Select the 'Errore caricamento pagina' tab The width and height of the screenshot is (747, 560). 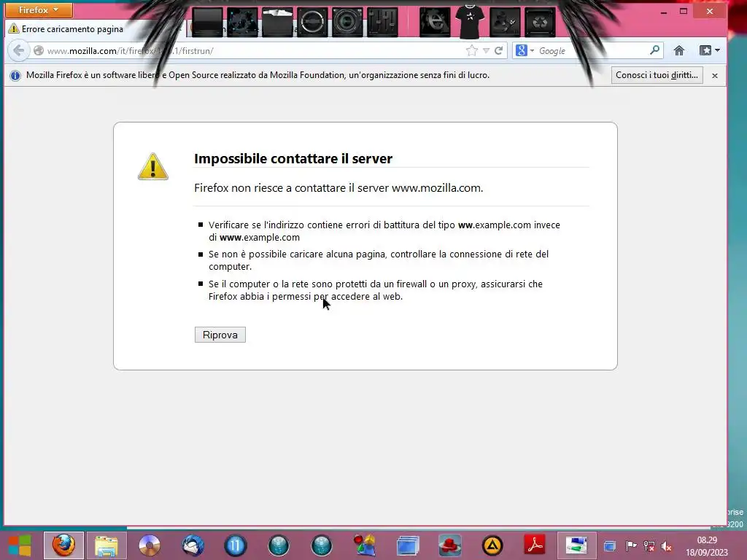90,29
